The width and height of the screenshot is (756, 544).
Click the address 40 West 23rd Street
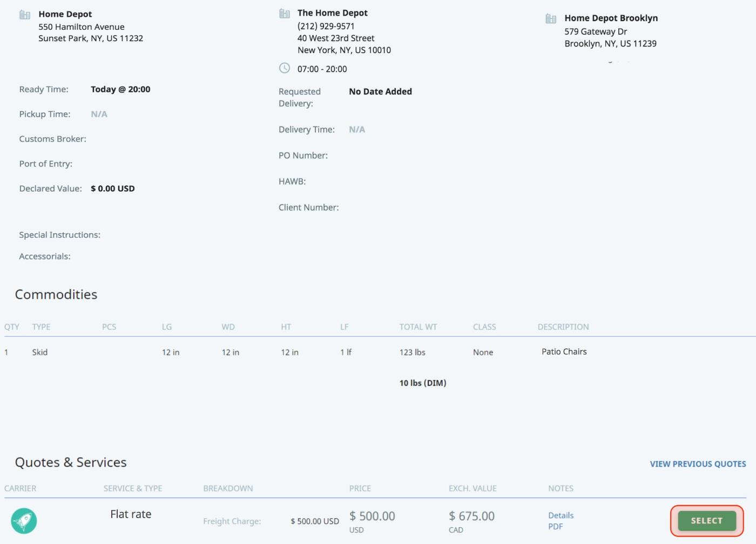tap(336, 38)
